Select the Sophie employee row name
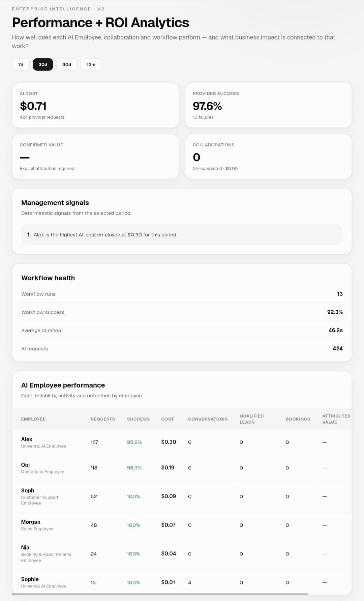The height and width of the screenshot is (601, 364). point(30,579)
